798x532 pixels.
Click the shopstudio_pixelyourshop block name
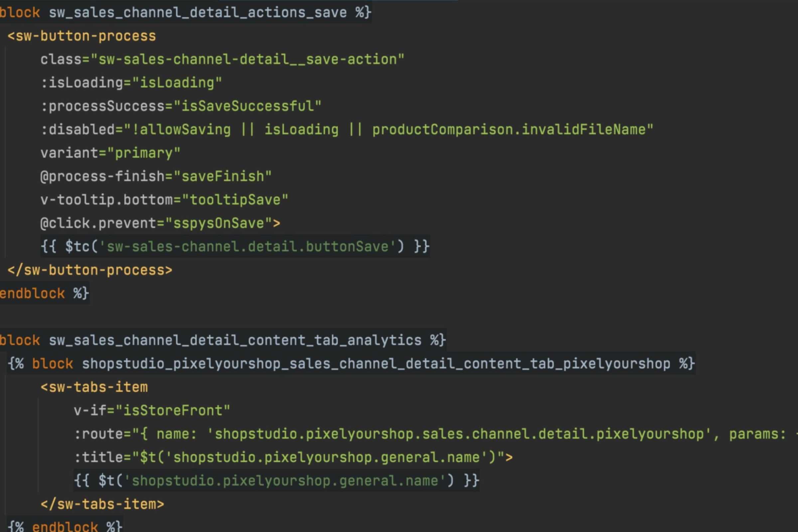(376, 364)
